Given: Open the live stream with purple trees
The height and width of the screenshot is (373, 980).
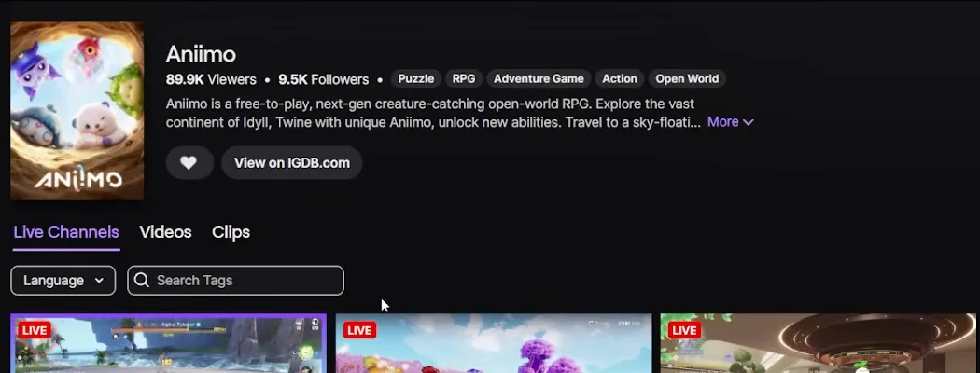Looking at the screenshot, I should point(494,344).
